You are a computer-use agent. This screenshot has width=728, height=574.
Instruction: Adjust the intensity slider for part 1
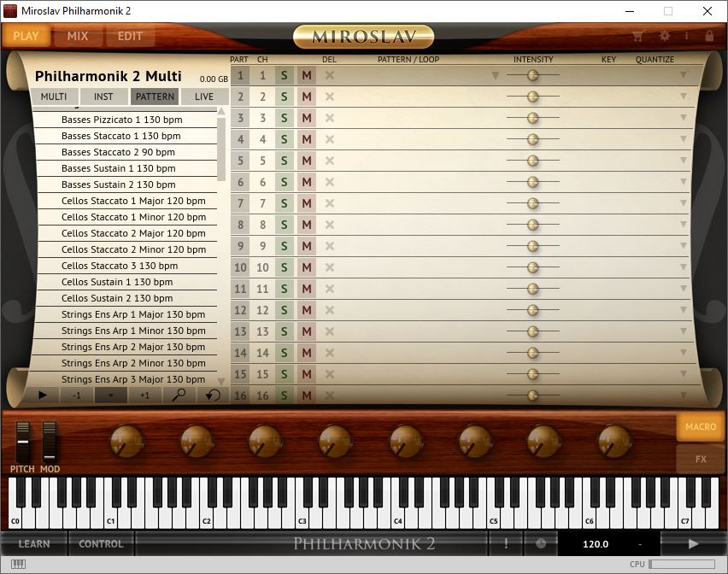click(x=533, y=75)
